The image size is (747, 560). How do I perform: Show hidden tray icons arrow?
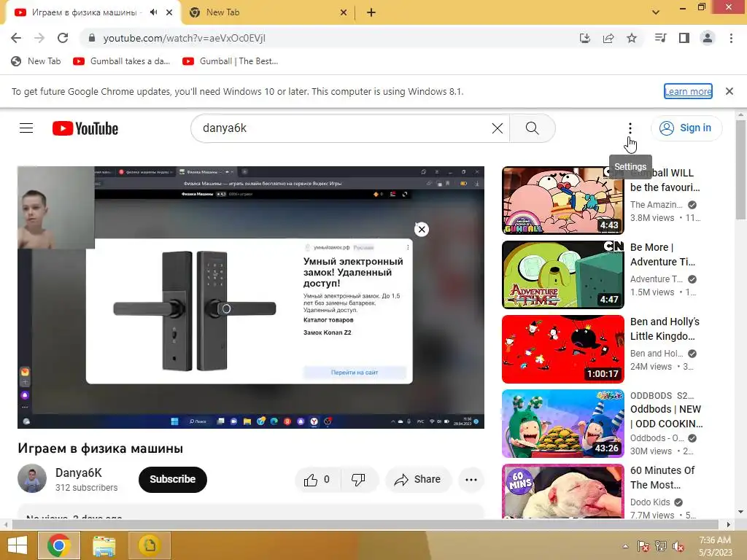pos(625,546)
